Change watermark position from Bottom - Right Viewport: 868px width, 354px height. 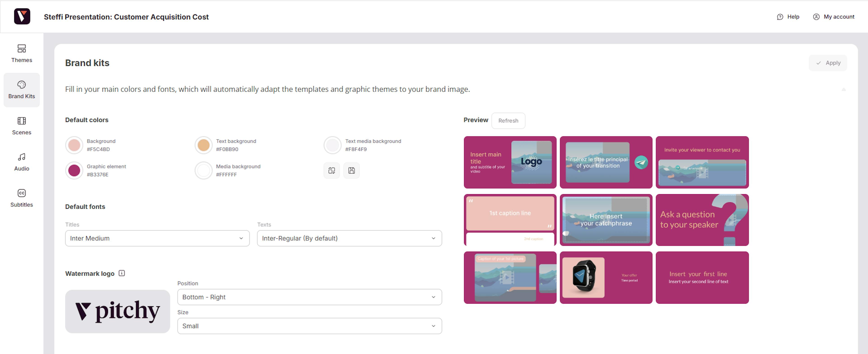pos(309,297)
